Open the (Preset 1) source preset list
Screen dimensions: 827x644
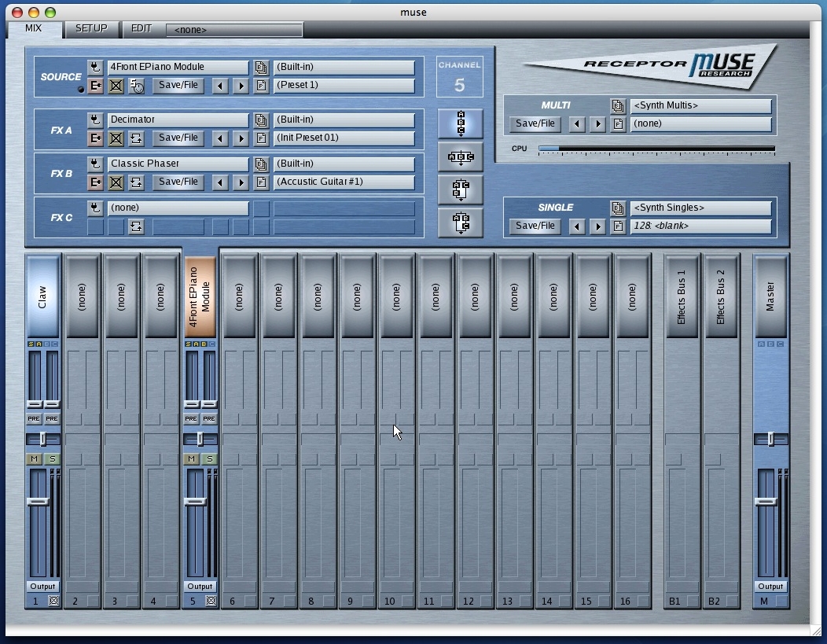(x=344, y=86)
